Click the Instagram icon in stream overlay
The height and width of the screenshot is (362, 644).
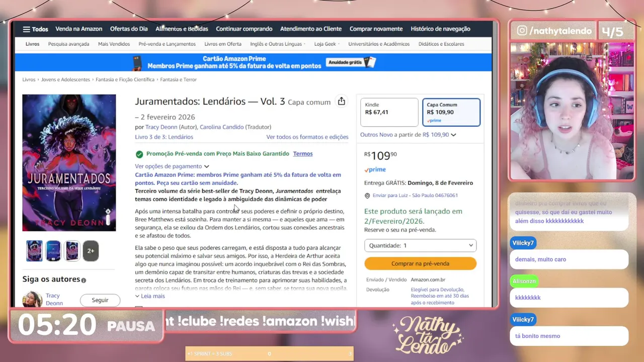point(522,31)
